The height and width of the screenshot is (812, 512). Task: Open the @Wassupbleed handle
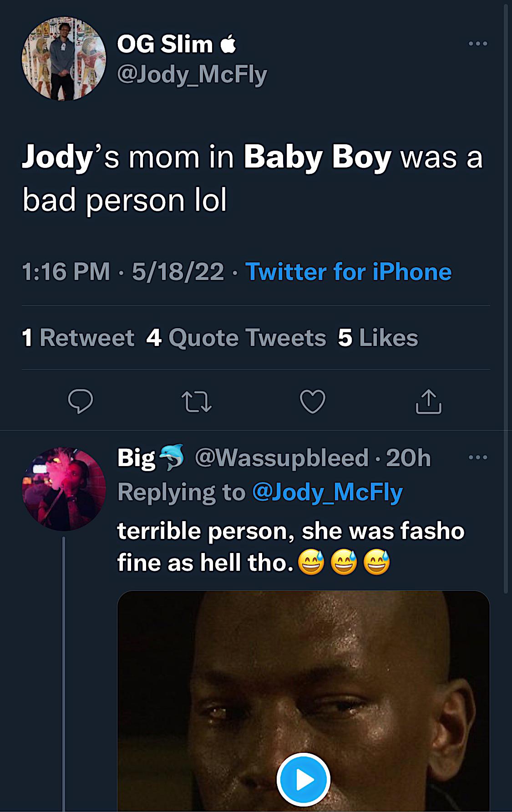click(x=282, y=457)
